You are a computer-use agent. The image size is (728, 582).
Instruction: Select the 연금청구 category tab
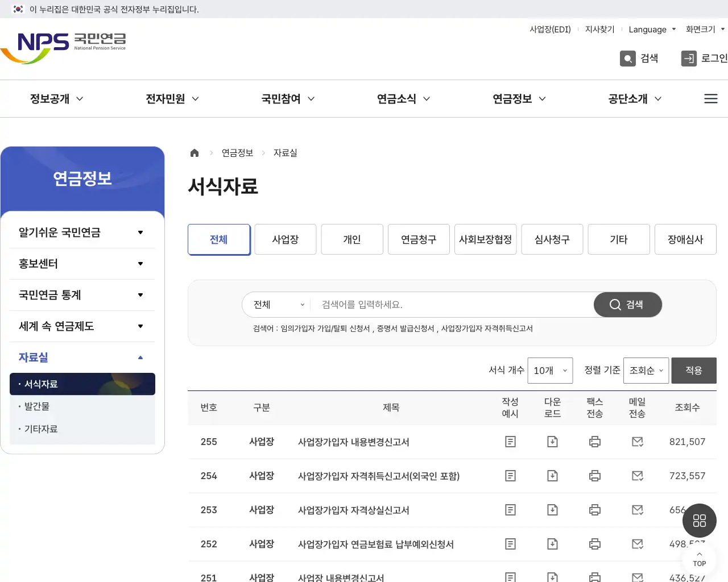[x=419, y=239]
